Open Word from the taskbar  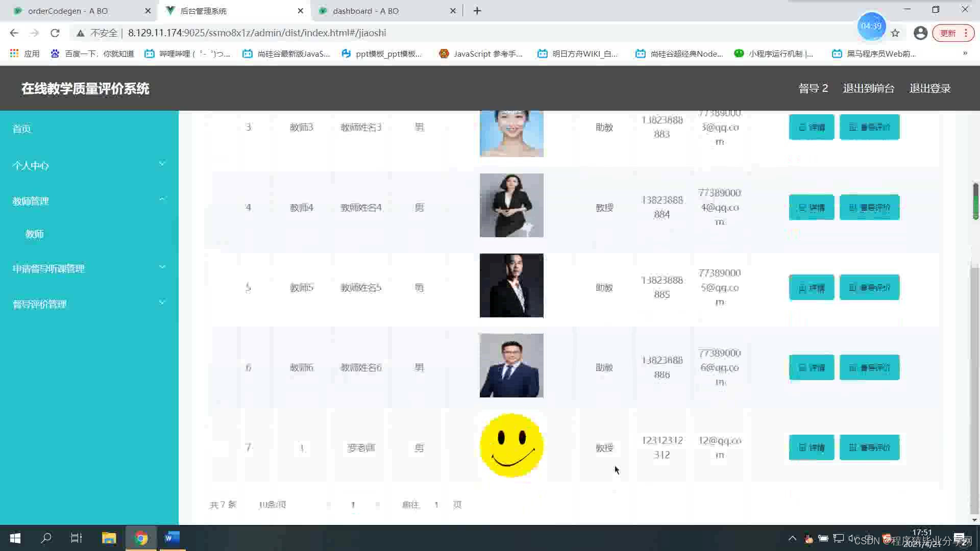pos(172,538)
